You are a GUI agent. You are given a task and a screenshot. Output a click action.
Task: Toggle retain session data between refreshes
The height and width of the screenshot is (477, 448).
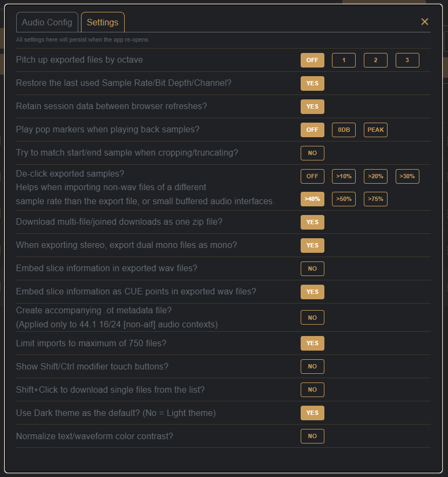[312, 106]
